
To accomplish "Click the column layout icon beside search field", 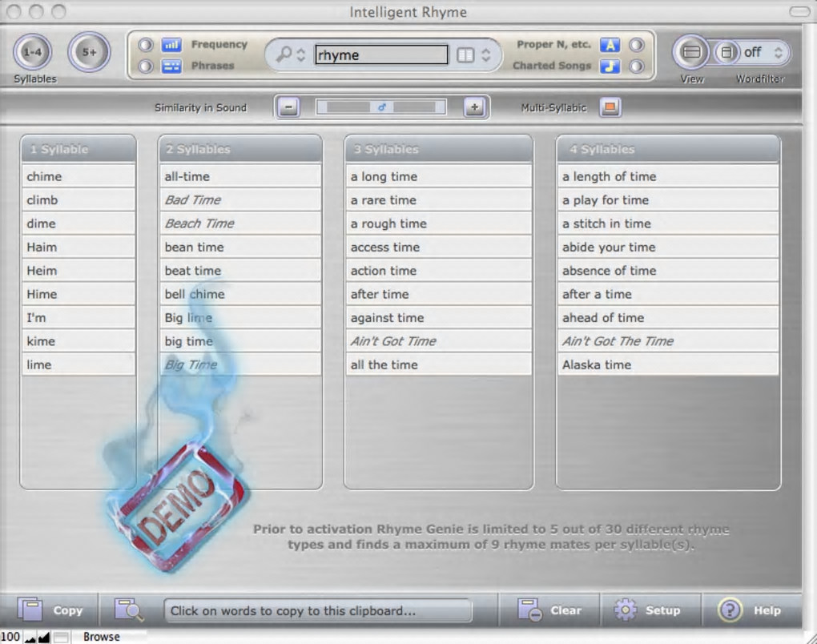I will 465,54.
